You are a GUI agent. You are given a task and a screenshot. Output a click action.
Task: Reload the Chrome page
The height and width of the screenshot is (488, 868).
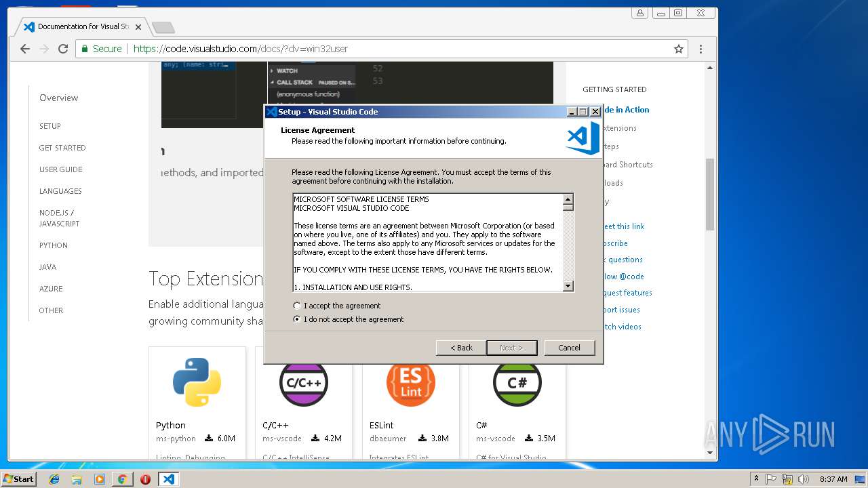(x=63, y=49)
